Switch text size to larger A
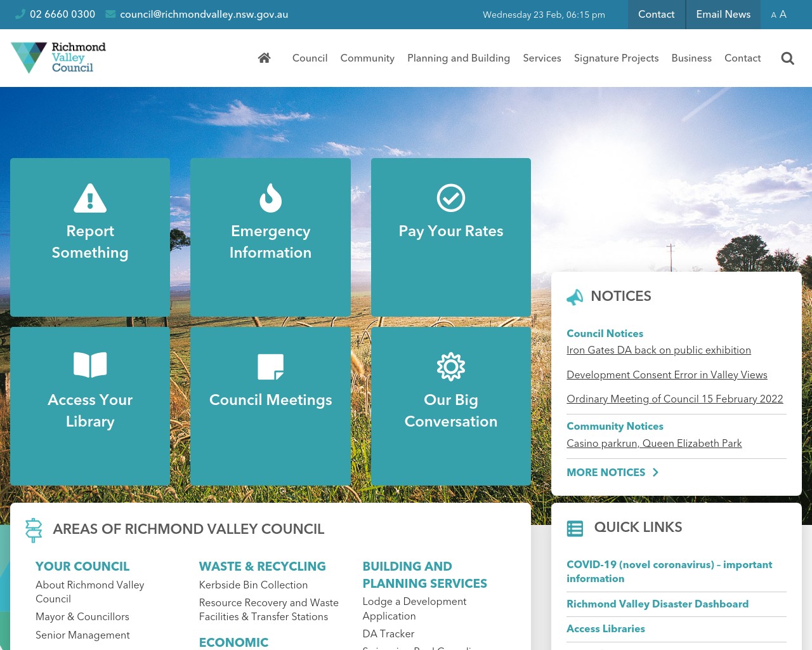Viewport: 812px width, 650px height. point(783,14)
